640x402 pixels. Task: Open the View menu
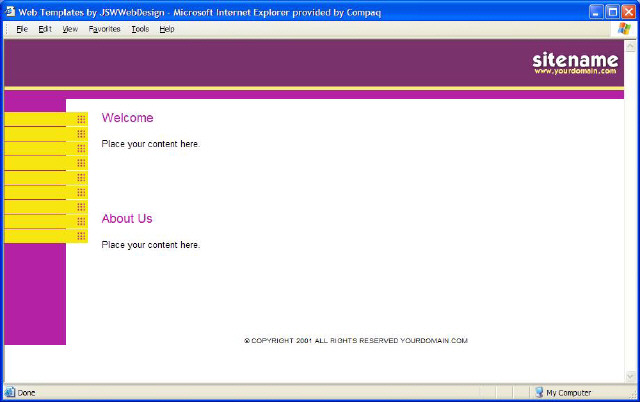[x=70, y=29]
